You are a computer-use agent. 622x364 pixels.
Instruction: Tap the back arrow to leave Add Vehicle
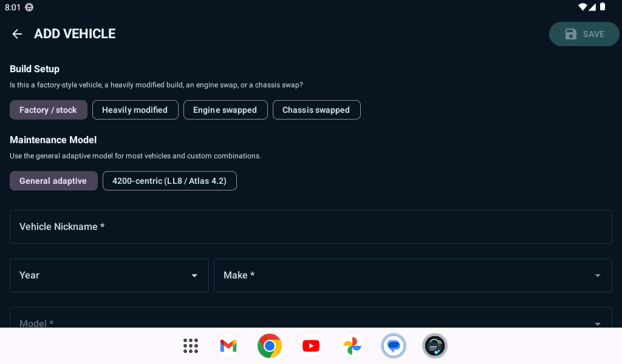coord(16,34)
